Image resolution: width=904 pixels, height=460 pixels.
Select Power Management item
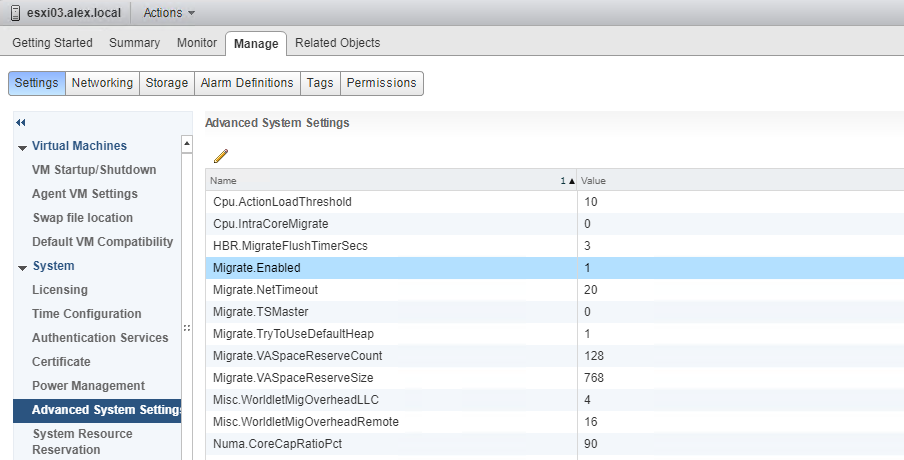click(88, 386)
